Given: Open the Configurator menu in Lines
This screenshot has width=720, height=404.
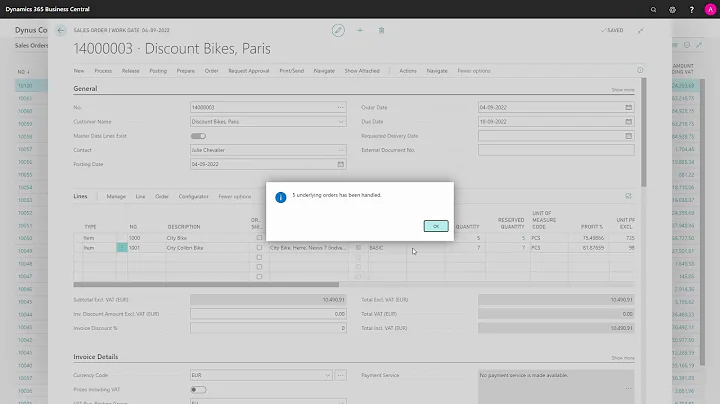Looking at the screenshot, I should tap(193, 196).
